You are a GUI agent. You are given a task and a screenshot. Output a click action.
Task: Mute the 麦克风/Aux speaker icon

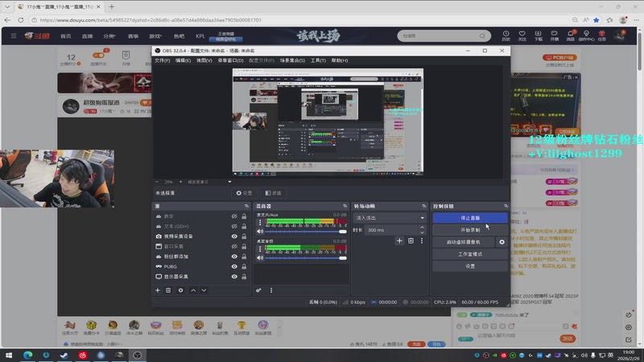point(260,232)
